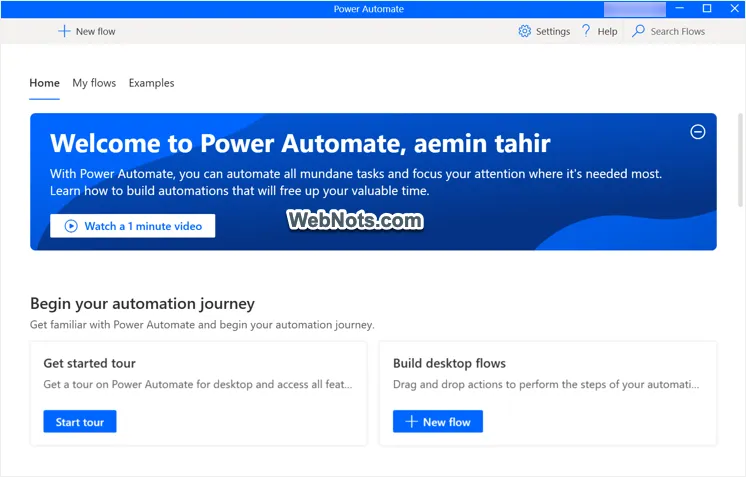The width and height of the screenshot is (746, 477).
Task: Click the Help question mark icon
Action: (x=586, y=31)
